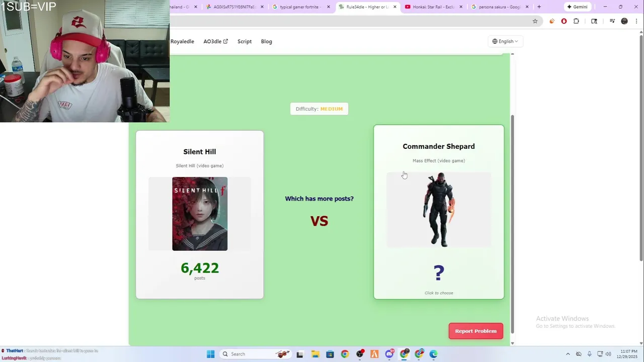
Task: Open the Chrome three-dot menu
Action: (636, 21)
